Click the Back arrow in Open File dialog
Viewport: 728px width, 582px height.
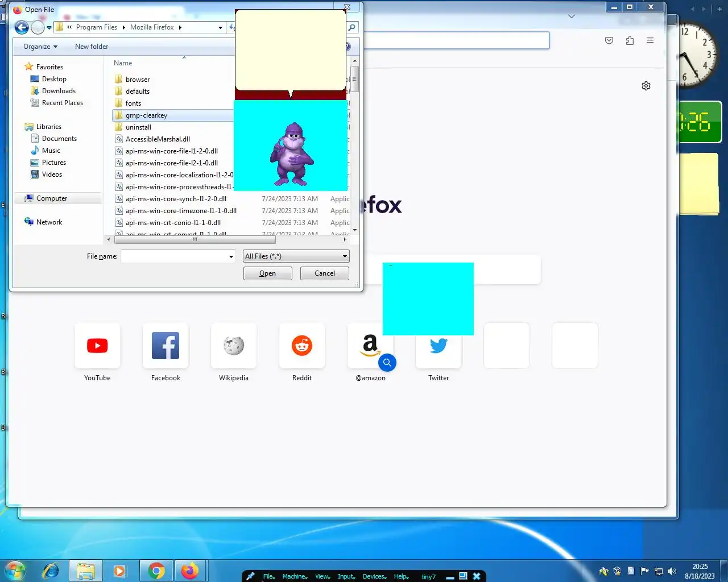(22, 27)
